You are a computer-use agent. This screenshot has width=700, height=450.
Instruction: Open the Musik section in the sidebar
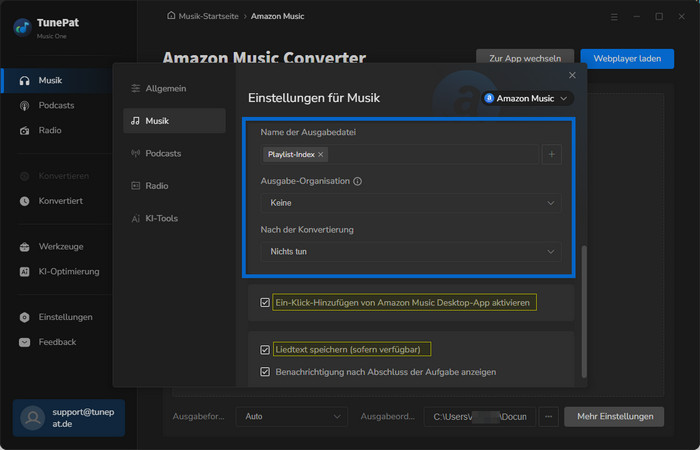(58, 80)
